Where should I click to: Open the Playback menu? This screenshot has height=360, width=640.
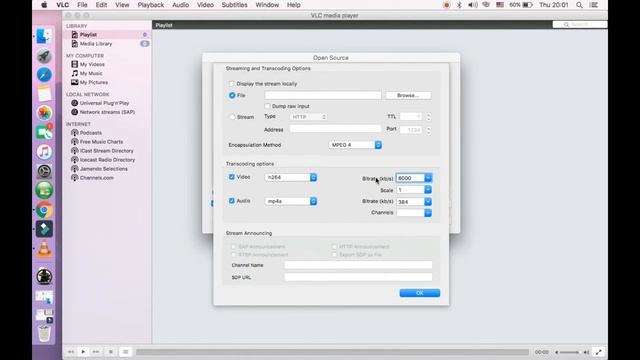point(151,5)
